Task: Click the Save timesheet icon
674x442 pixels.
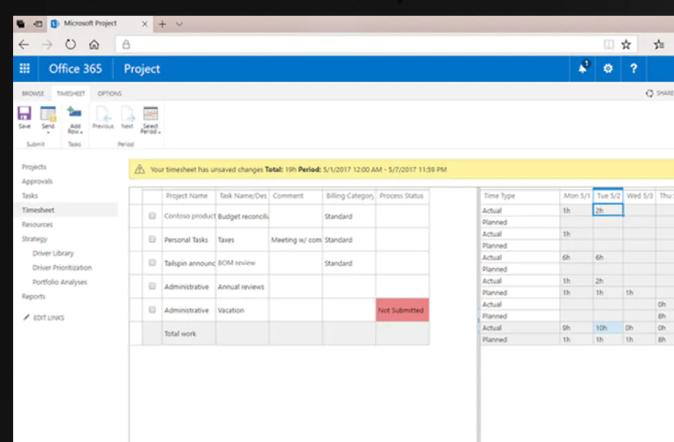Action: [x=25, y=114]
